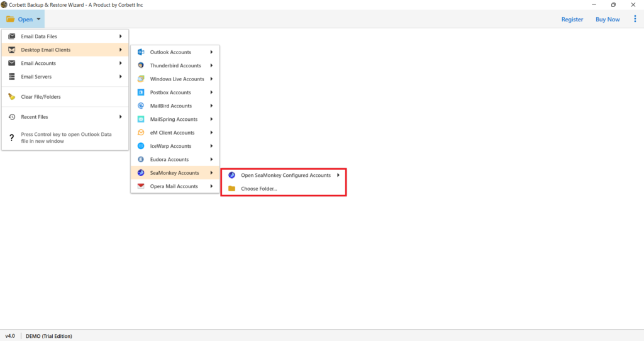Select Open SeaMonkey Configured Accounts entry
The width and height of the screenshot is (644, 341).
(x=284, y=175)
